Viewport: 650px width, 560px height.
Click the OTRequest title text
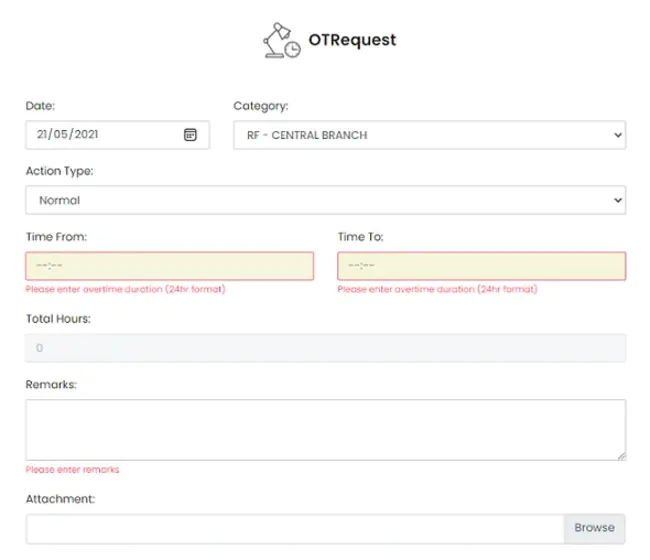point(352,40)
